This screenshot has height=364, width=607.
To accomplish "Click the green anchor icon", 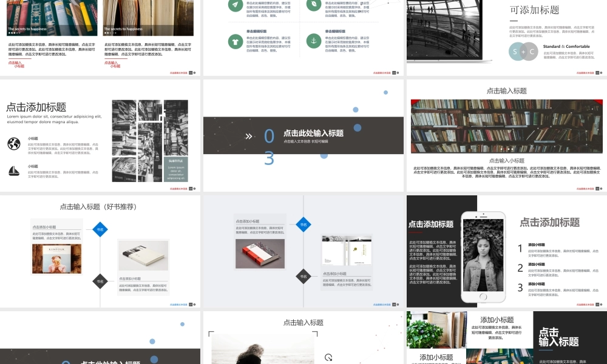I will 313,41.
